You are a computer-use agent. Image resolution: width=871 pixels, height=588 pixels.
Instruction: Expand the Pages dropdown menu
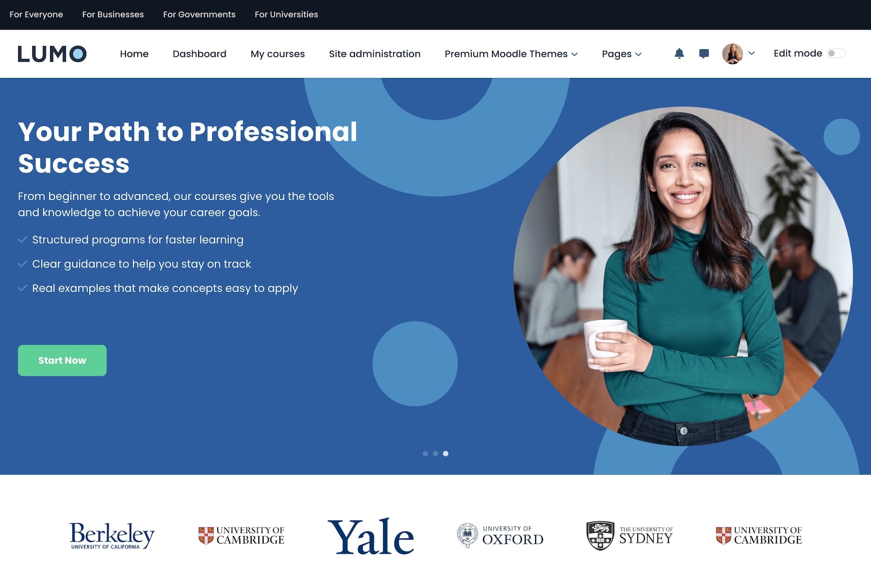tap(621, 54)
